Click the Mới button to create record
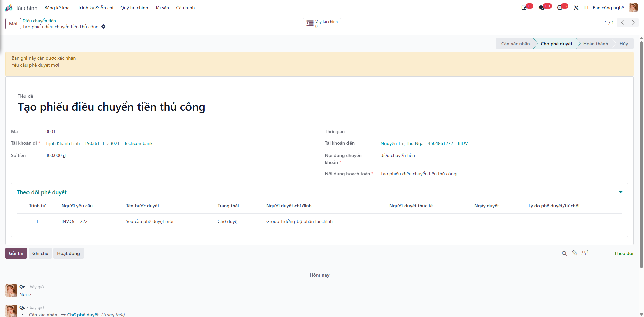644x317 pixels. coord(13,24)
